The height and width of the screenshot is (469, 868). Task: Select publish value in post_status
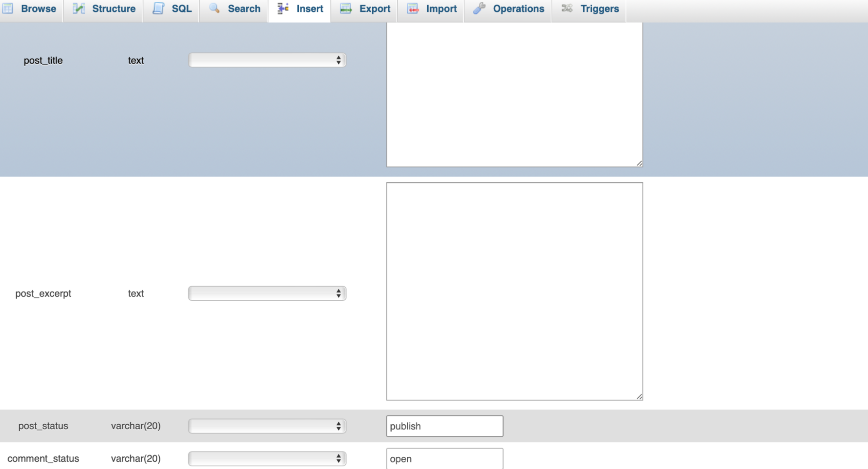coord(444,426)
